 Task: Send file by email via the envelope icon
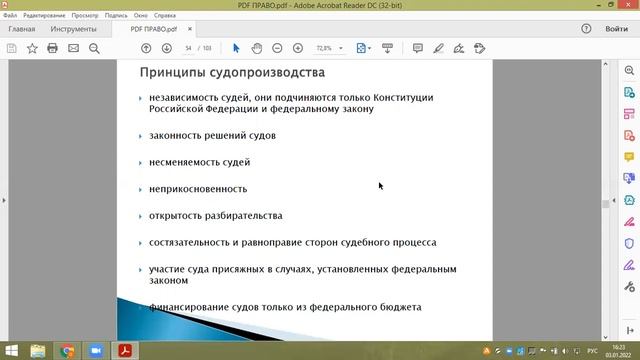coord(73,48)
